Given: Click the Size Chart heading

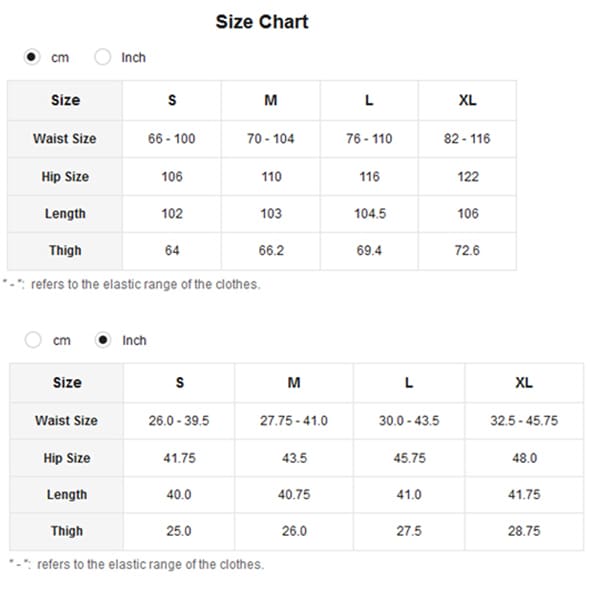Looking at the screenshot, I should point(262,22).
